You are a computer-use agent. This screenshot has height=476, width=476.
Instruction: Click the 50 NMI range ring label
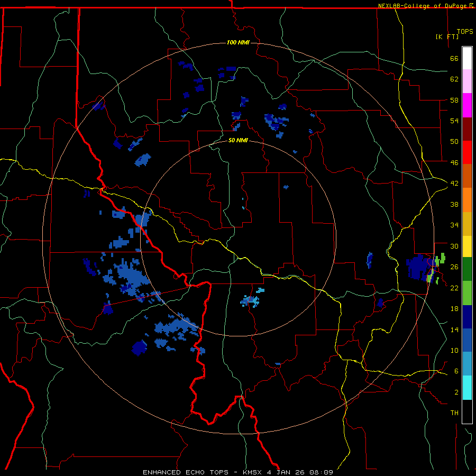(238, 140)
